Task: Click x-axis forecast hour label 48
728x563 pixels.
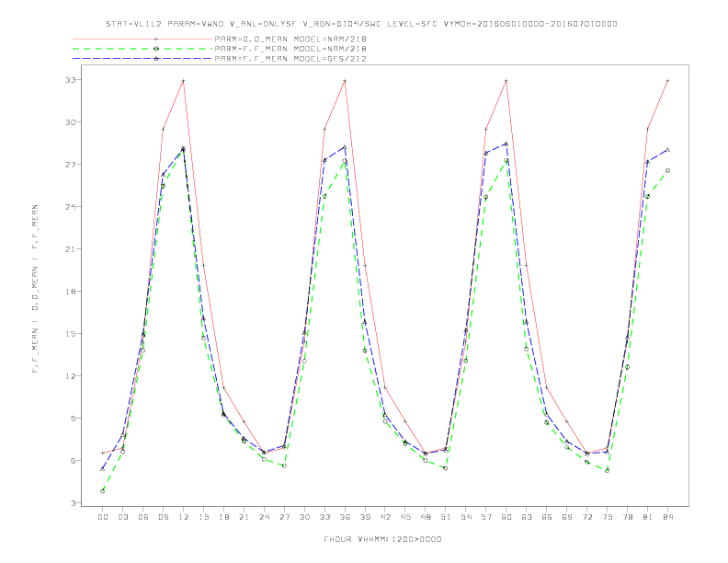Action: coord(426,517)
